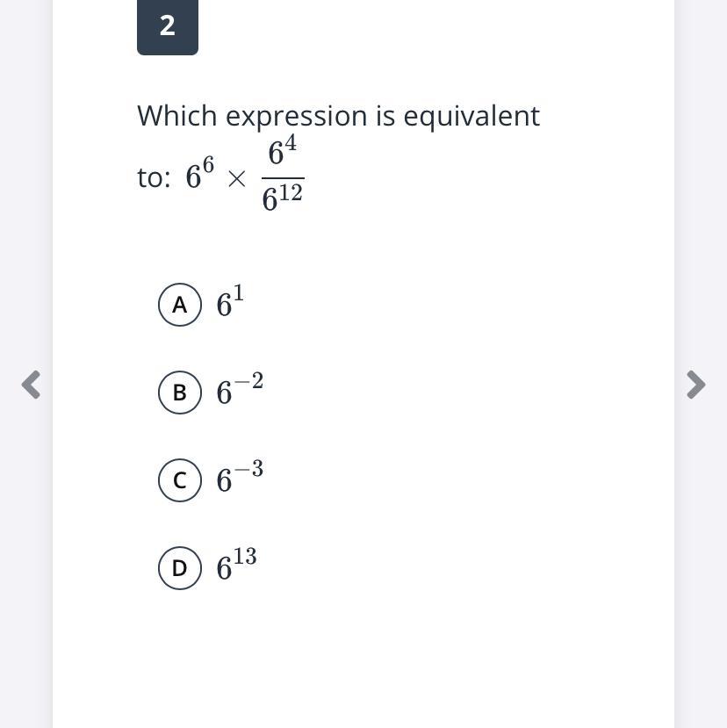Select answer choice B circle
727x728 pixels.
tap(180, 393)
